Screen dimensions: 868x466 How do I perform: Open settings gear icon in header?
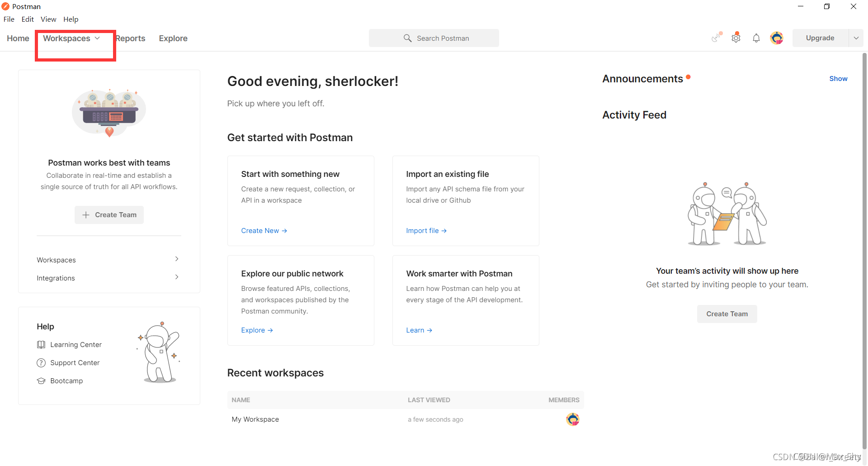[x=736, y=38]
